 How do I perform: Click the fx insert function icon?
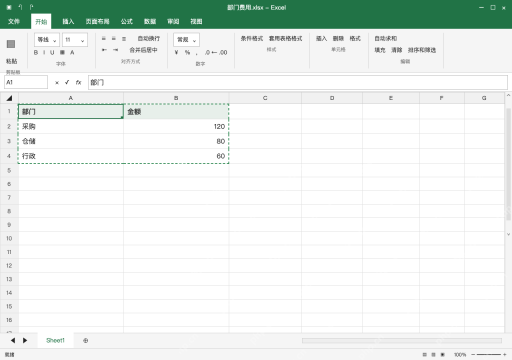point(78,82)
